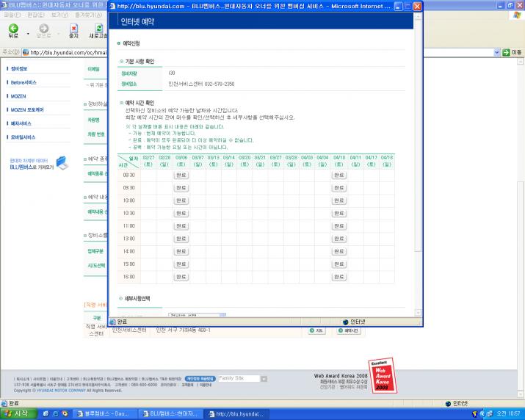Image resolution: width=525 pixels, height=420 pixels.
Task: Click the Internet Explorer quick launch icon
Action: (56, 414)
